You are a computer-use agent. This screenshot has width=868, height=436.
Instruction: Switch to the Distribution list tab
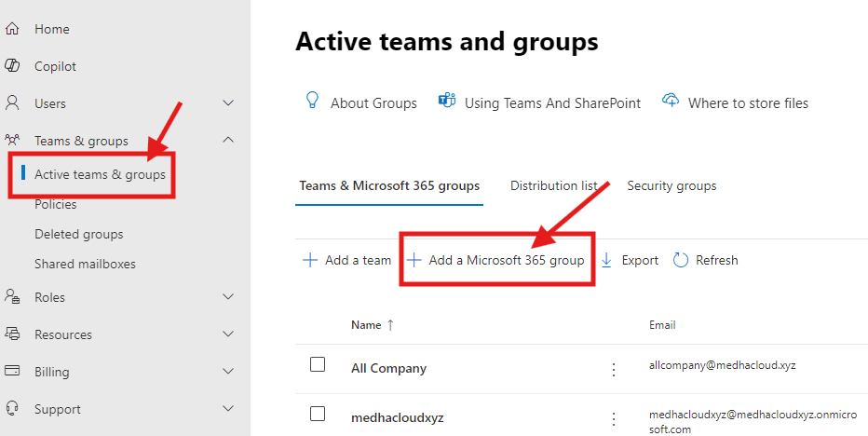[553, 185]
